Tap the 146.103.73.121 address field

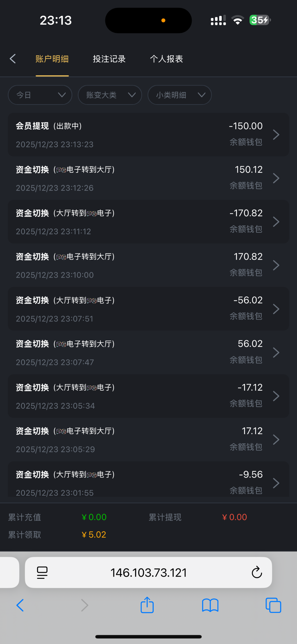tap(148, 572)
